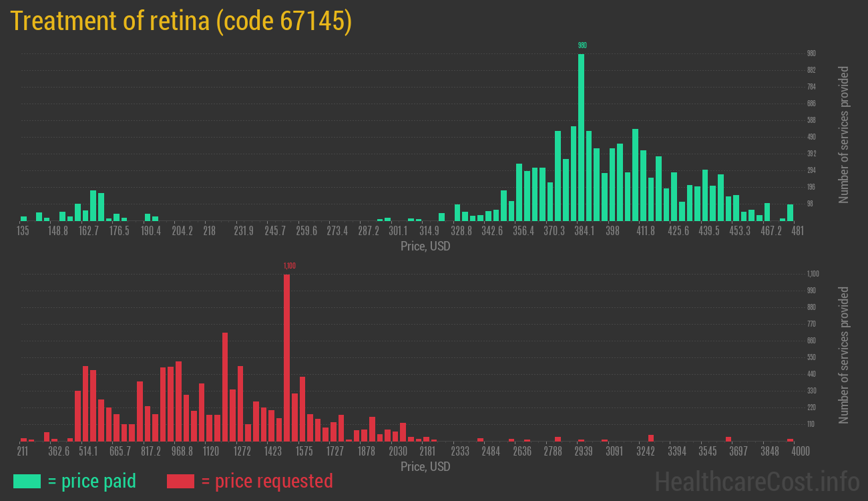Click the 1423 x-axis tick label

coord(272,452)
